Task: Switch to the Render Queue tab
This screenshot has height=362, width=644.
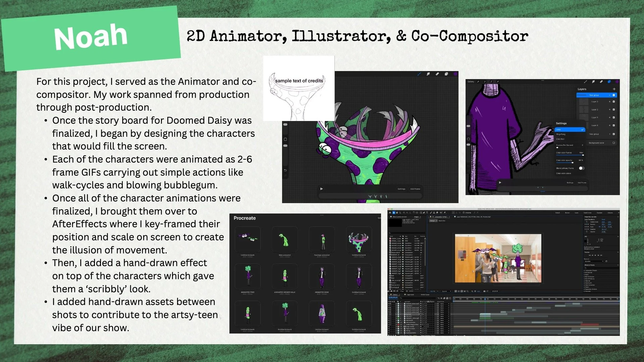Action: (x=425, y=295)
